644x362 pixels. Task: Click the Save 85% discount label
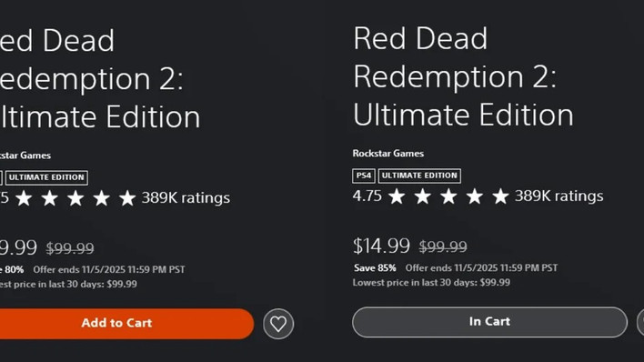pyautogui.click(x=375, y=268)
